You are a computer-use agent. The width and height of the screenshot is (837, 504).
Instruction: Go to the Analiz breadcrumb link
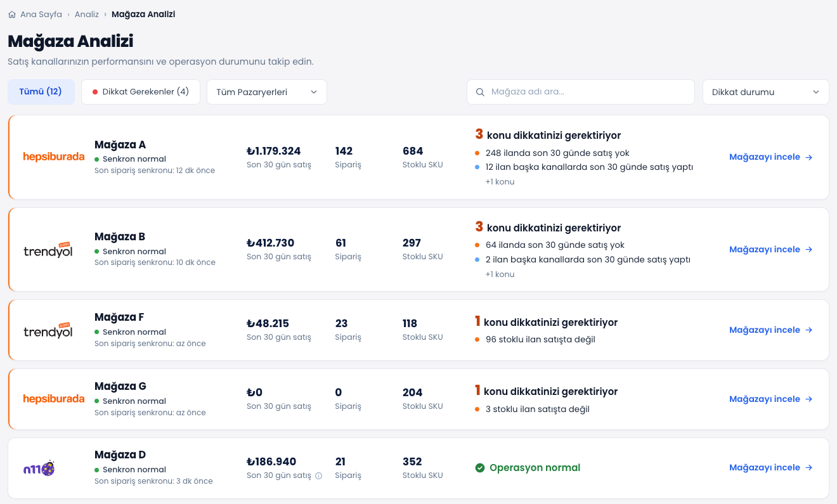coord(87,14)
